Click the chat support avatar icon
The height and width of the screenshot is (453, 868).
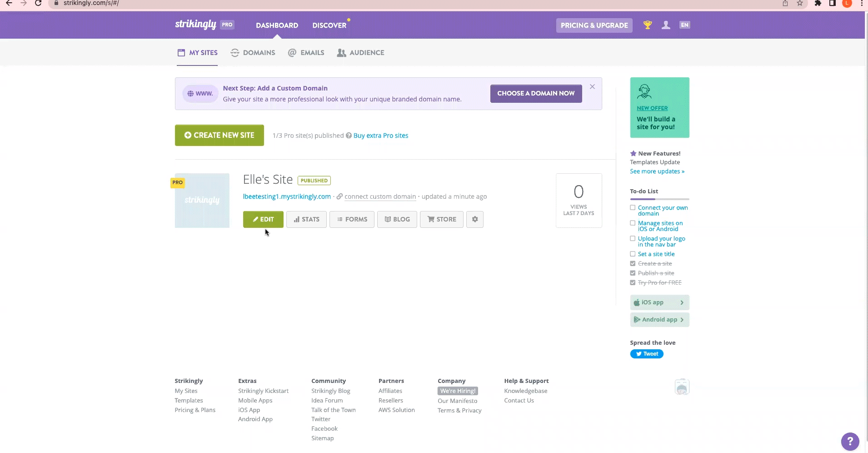[x=682, y=387]
